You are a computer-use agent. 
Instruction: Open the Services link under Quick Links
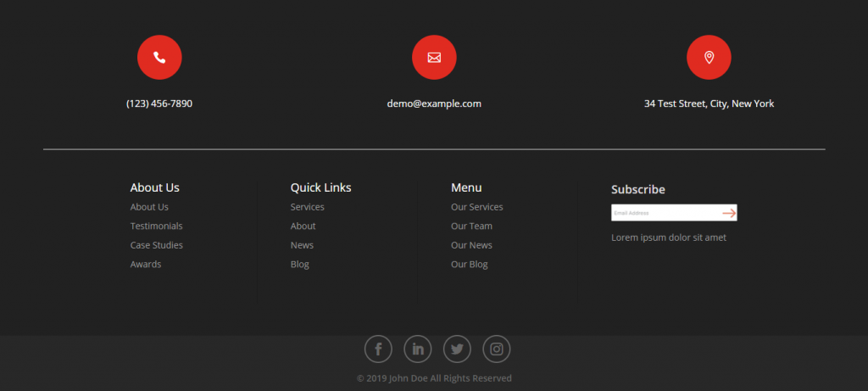pyautogui.click(x=307, y=207)
